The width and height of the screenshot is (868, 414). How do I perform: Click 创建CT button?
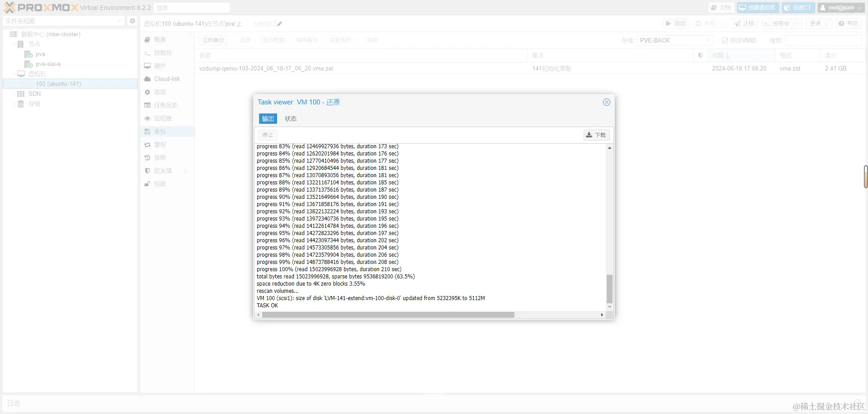798,8
